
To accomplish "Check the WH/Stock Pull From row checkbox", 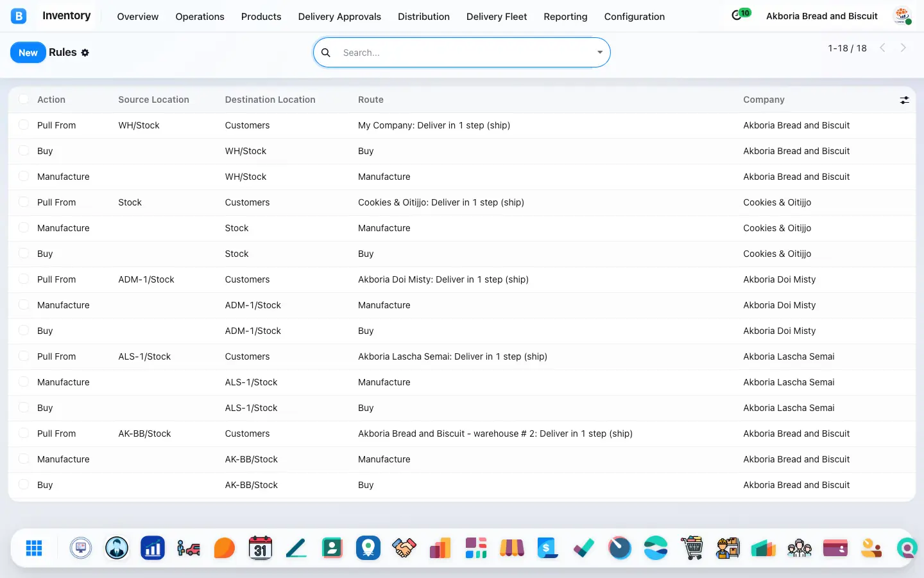I will pyautogui.click(x=24, y=125).
